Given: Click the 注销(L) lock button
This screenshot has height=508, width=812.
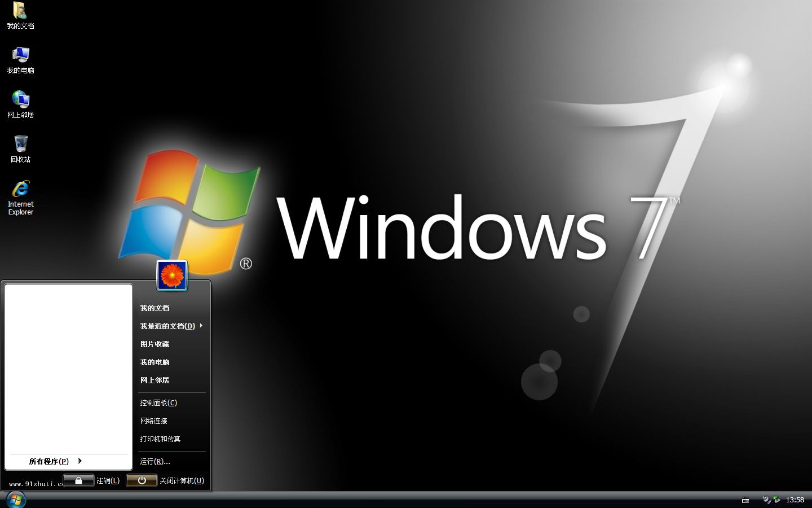Looking at the screenshot, I should (78, 480).
